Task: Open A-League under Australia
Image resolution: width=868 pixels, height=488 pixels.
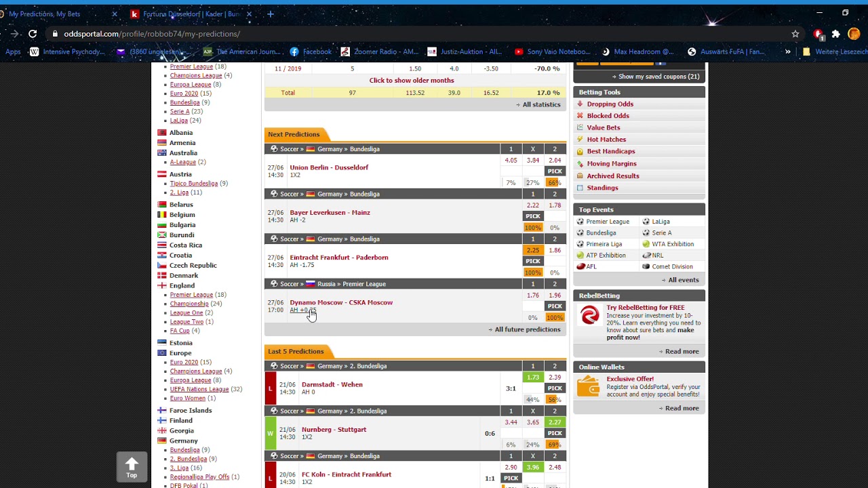Action: [183, 163]
